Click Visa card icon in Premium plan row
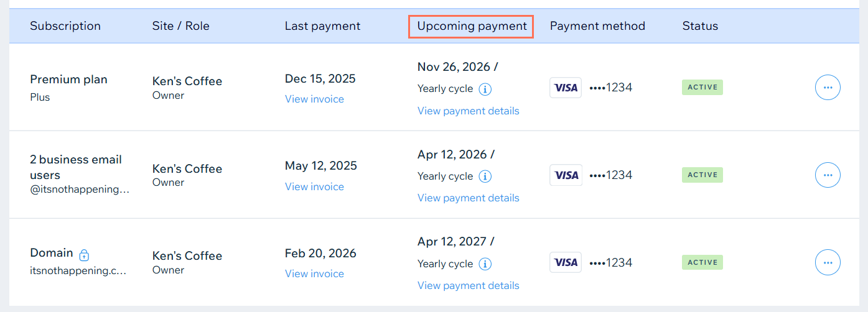 566,88
